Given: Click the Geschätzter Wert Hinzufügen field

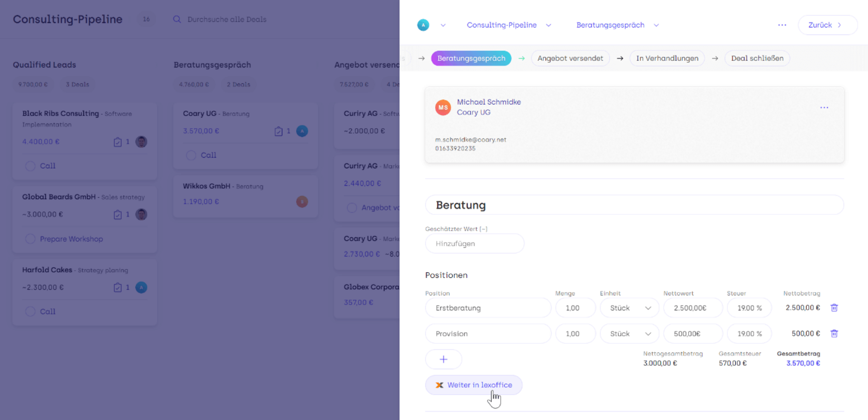Looking at the screenshot, I should tap(474, 244).
